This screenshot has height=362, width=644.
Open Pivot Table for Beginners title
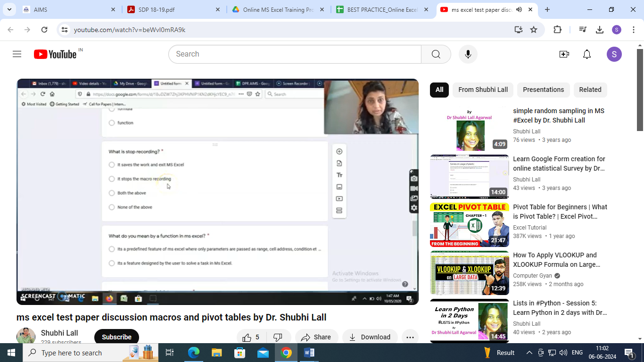[560, 212]
